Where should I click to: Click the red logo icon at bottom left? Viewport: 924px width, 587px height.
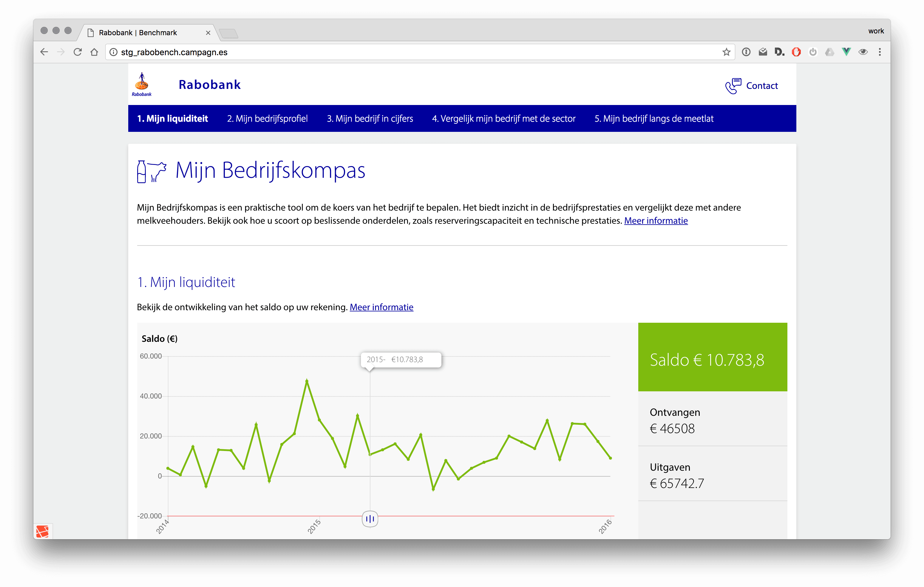(43, 531)
